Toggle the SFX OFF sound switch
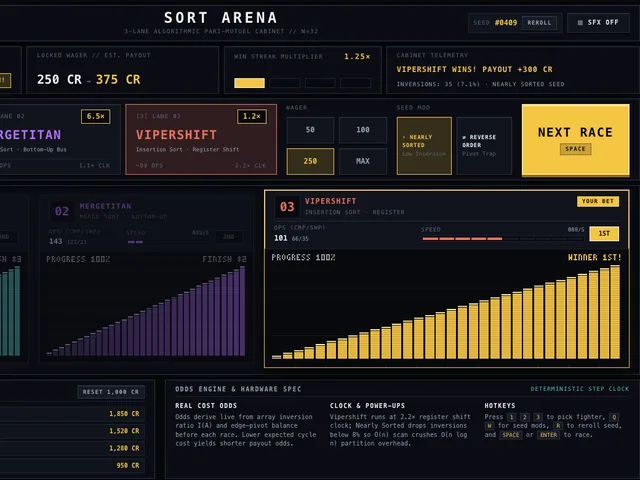Image resolution: width=640 pixels, height=480 pixels. 598,23
